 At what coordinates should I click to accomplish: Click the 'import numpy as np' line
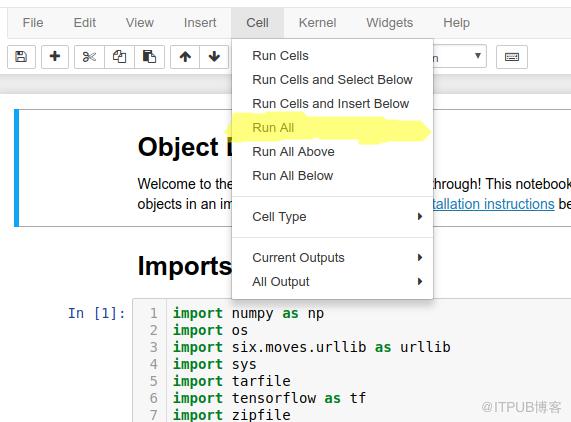pos(248,313)
